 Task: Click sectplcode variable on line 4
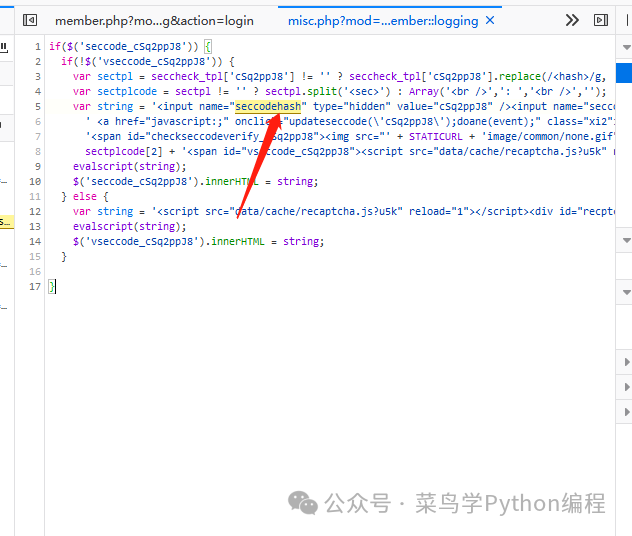coord(127,91)
